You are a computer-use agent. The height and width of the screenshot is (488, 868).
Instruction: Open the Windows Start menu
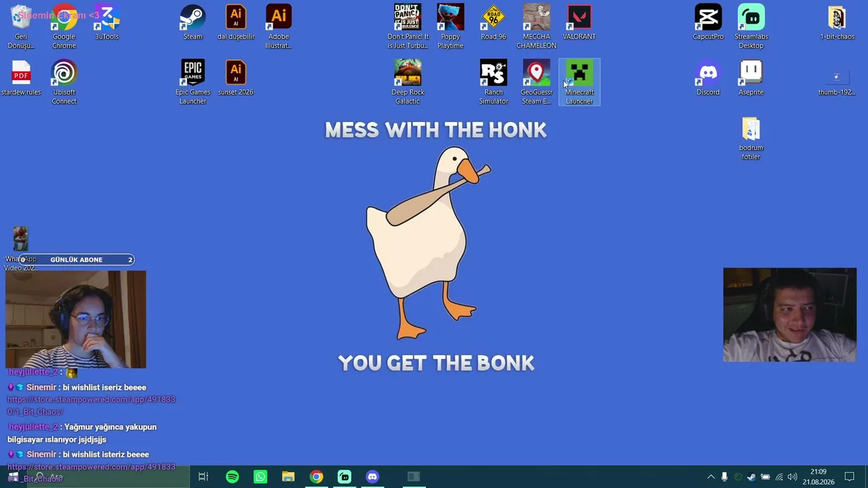pos(13,476)
